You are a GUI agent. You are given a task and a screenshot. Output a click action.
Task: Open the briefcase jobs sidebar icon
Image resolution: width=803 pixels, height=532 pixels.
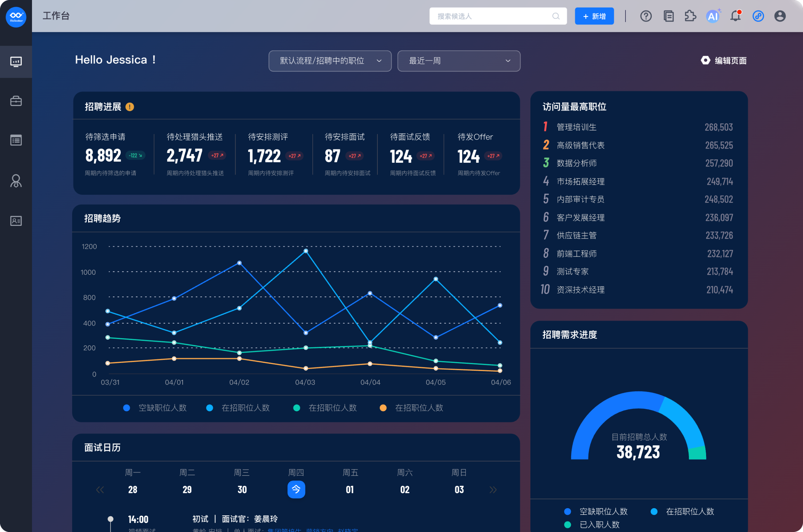(x=16, y=101)
